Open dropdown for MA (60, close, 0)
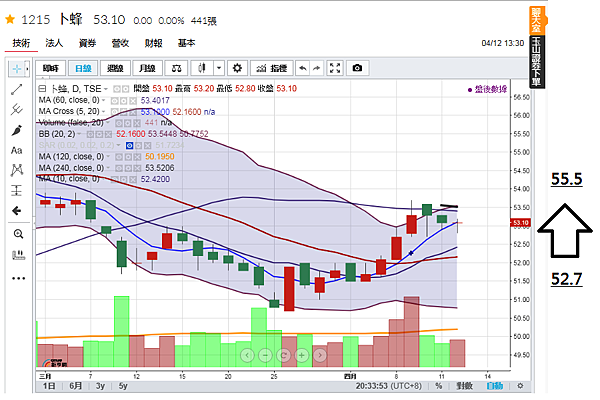This screenshot has height=400, width=600. pos(103,100)
